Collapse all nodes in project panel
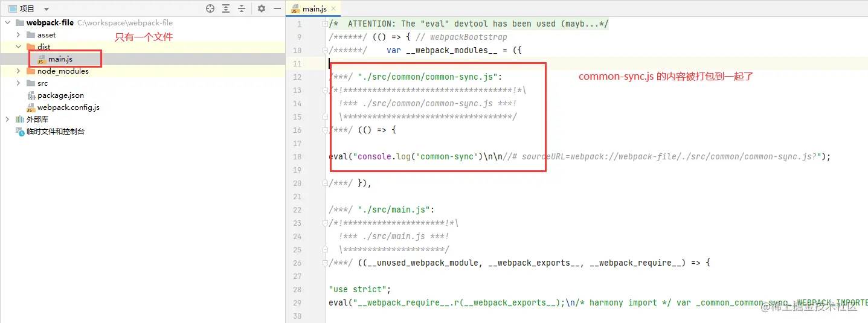The height and width of the screenshot is (323, 868). tap(242, 8)
